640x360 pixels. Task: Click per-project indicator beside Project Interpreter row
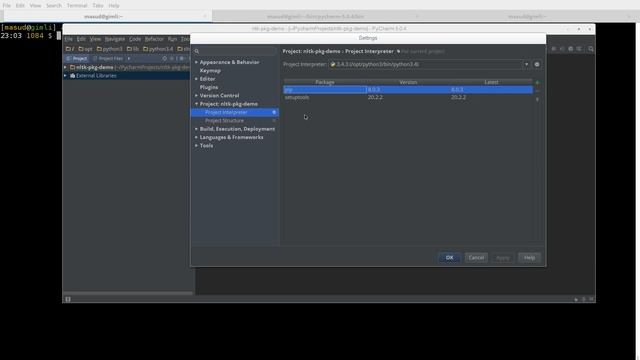[x=274, y=112]
